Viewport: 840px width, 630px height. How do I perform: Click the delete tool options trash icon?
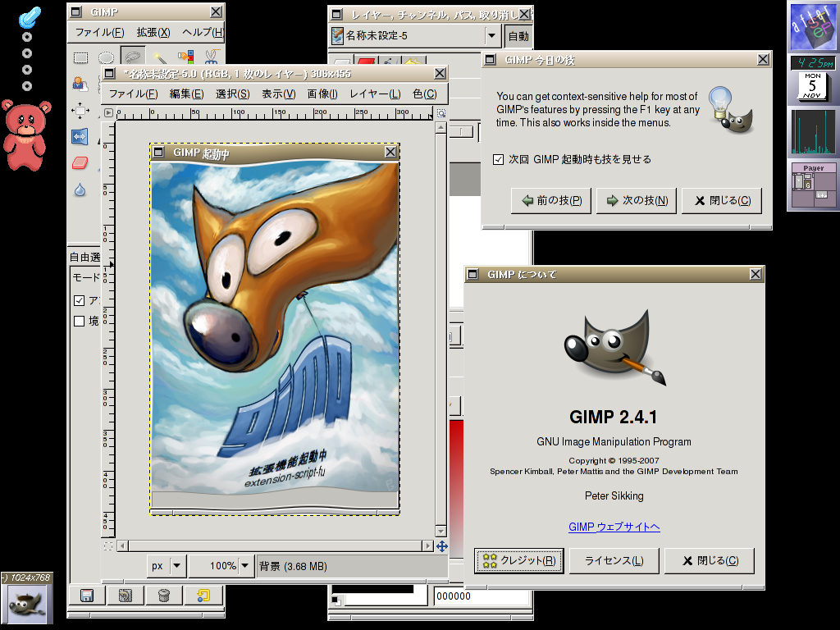point(164,596)
